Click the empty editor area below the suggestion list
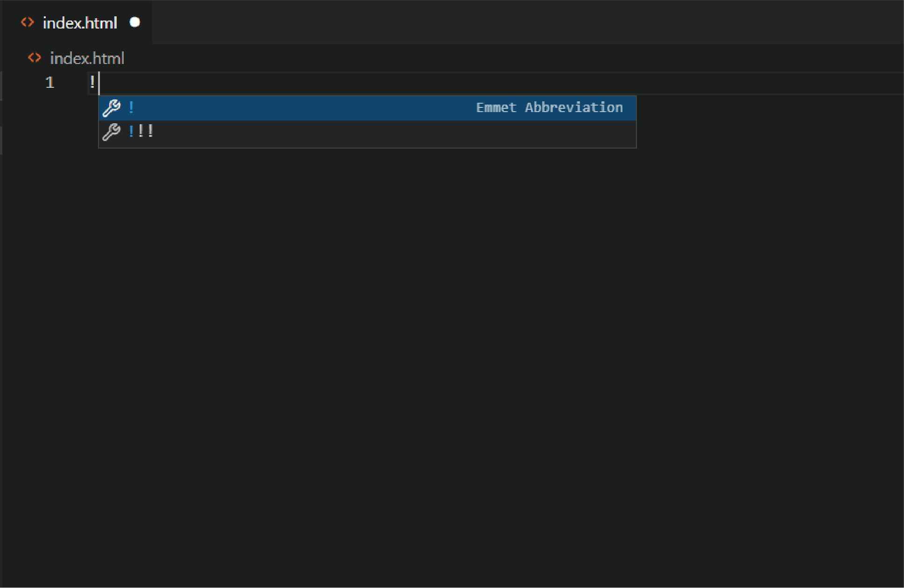 point(420,350)
